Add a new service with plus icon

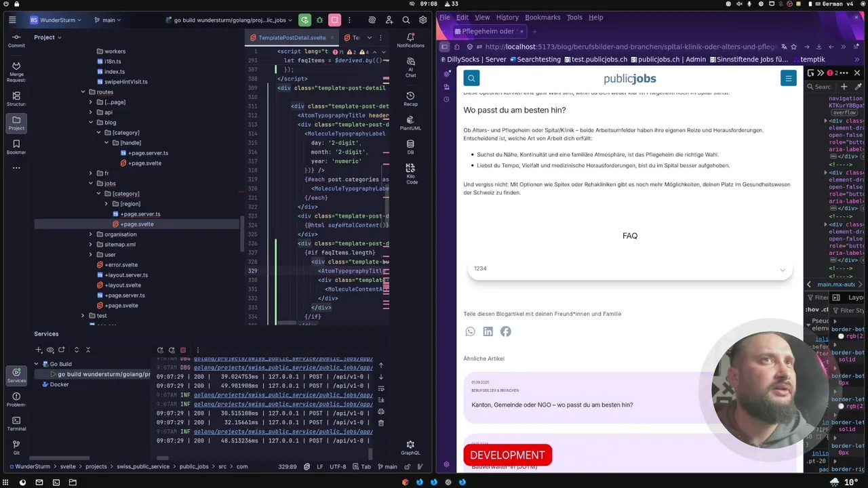39,350
